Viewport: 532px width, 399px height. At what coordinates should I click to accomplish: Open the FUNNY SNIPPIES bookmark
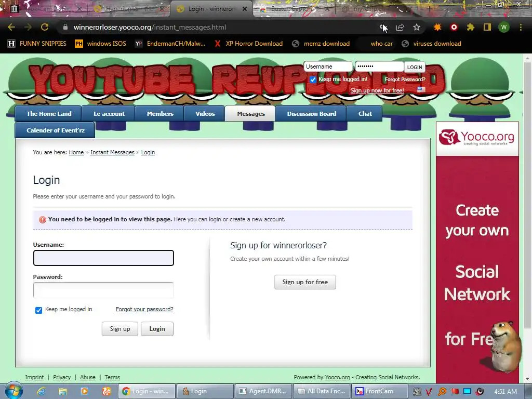coord(37,44)
